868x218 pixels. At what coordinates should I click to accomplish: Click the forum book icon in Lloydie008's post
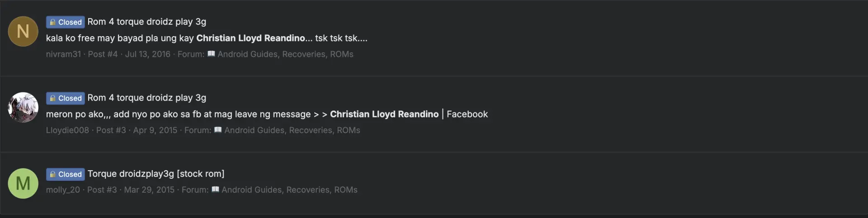218,130
